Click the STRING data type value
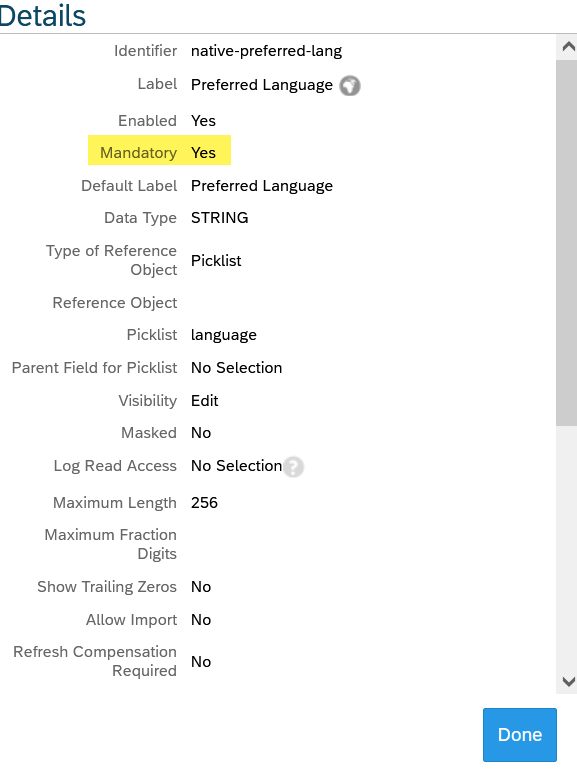 pos(220,218)
